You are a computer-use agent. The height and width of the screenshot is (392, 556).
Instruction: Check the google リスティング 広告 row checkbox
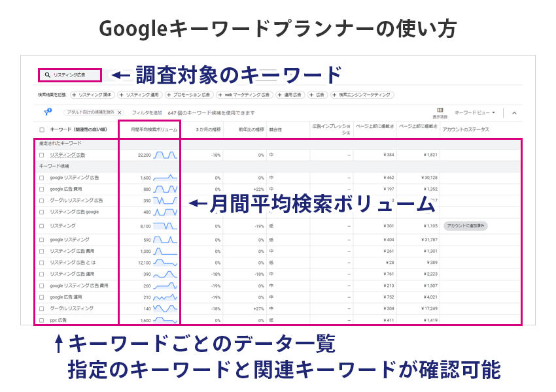(42, 178)
